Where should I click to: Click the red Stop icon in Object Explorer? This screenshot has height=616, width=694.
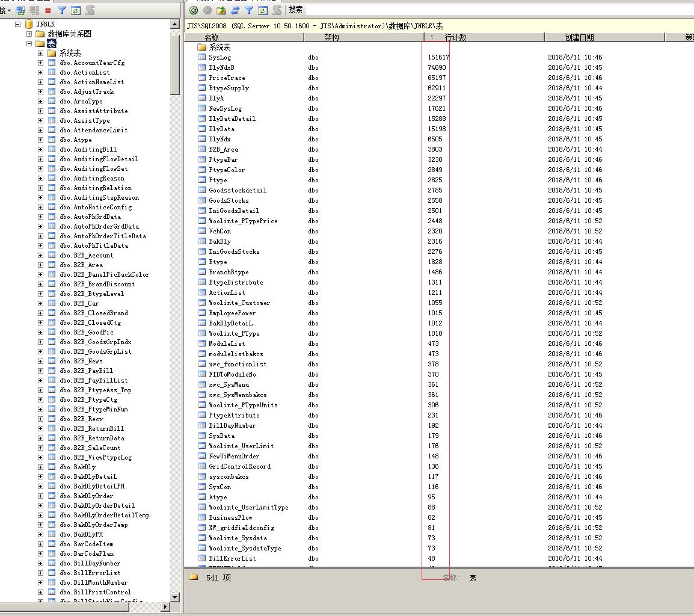tap(48, 10)
